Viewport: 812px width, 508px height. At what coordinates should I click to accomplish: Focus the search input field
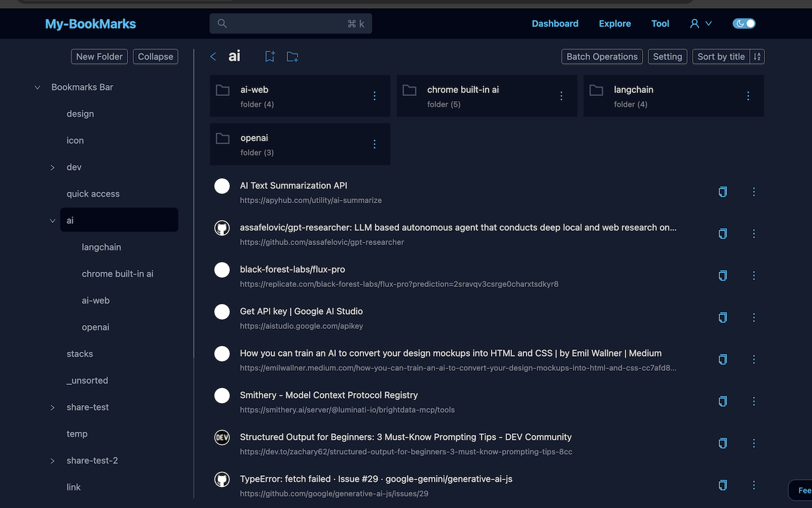click(x=291, y=23)
